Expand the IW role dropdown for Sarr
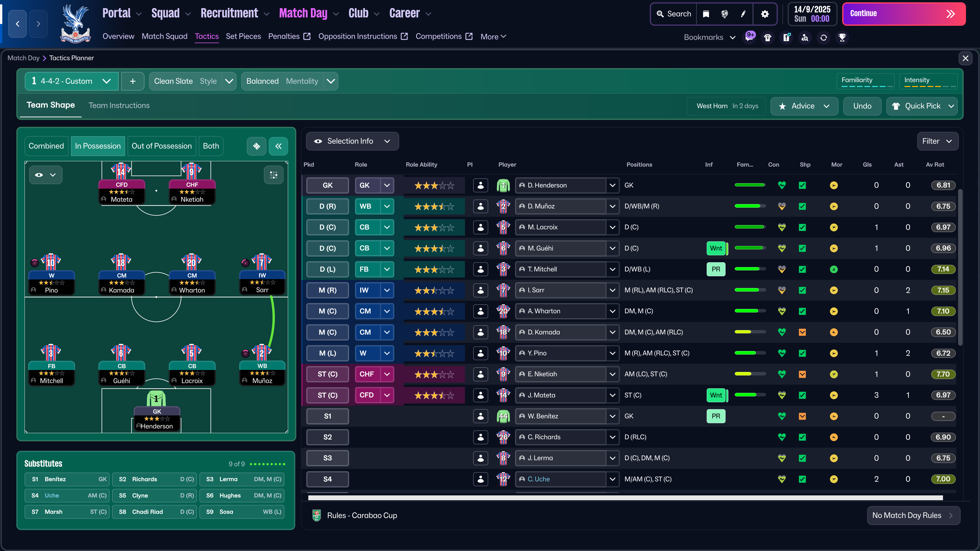 pyautogui.click(x=387, y=290)
